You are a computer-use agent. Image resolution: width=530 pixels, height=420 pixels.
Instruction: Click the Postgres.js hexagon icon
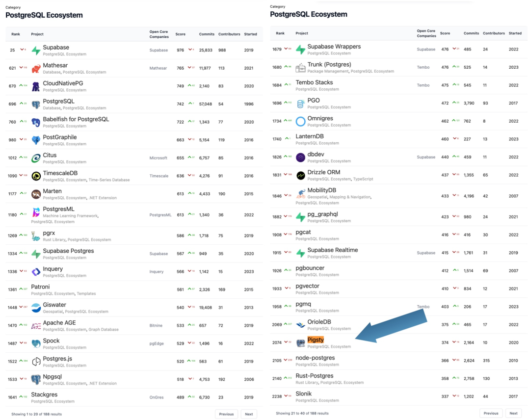coord(36,362)
